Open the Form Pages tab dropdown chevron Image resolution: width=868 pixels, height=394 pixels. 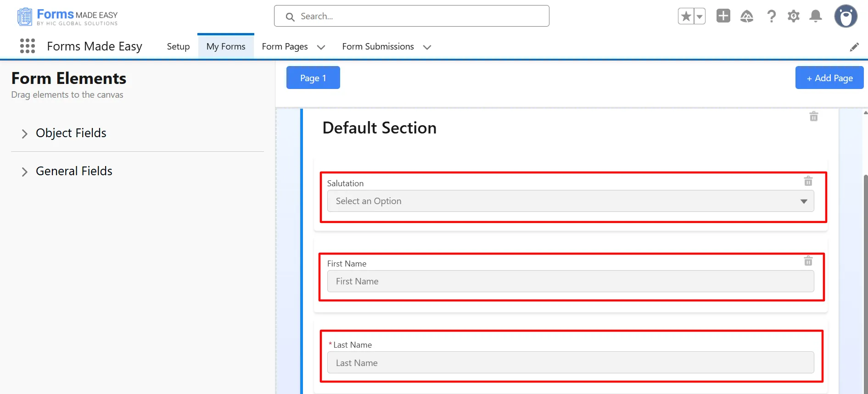(321, 47)
